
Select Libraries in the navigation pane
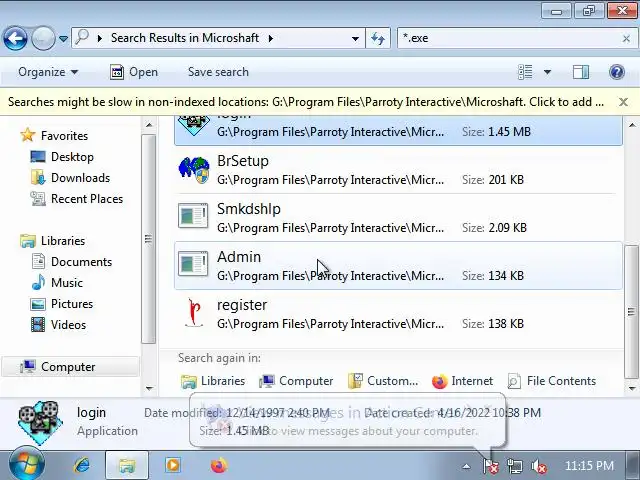click(62, 241)
